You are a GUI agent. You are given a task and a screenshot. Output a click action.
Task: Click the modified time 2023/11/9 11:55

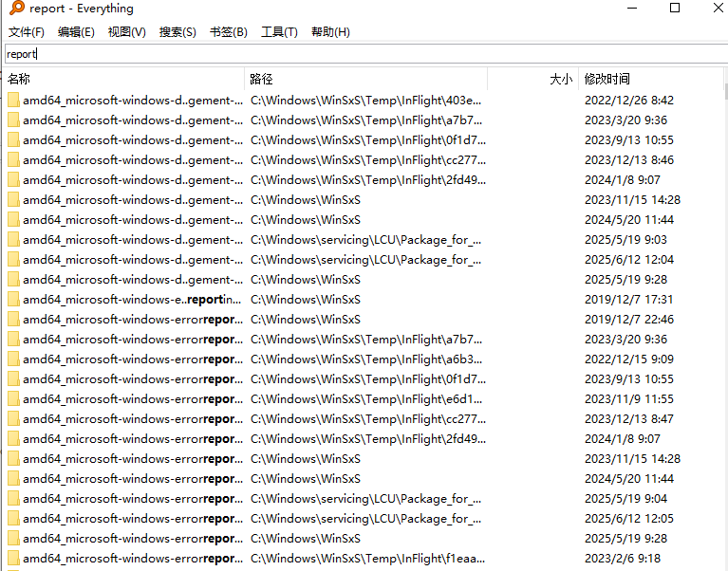pyautogui.click(x=629, y=399)
